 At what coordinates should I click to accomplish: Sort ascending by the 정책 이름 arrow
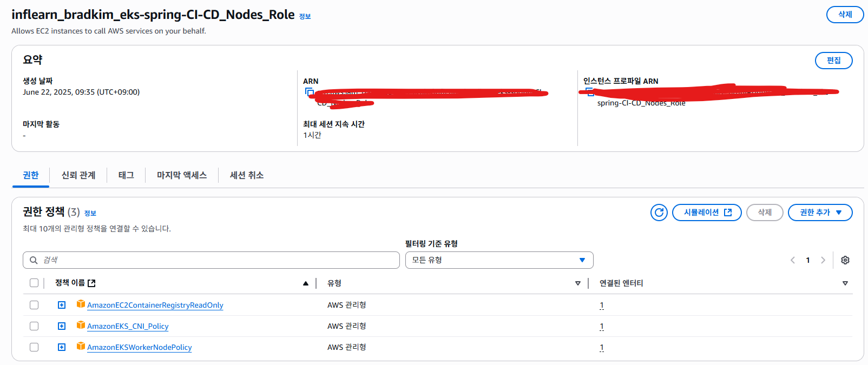306,283
